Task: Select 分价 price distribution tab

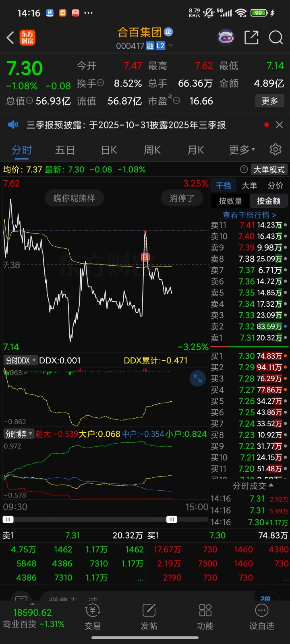Action: [x=275, y=185]
